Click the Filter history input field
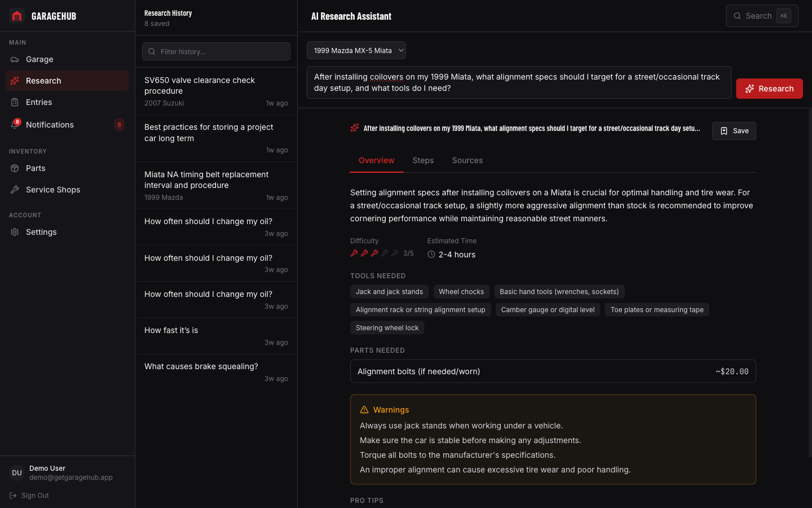 click(x=216, y=51)
